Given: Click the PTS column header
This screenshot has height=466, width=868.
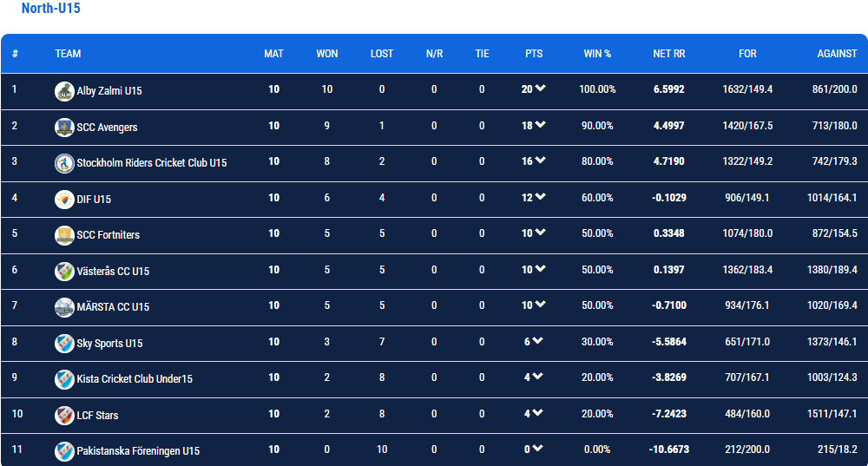Looking at the screenshot, I should (534, 54).
